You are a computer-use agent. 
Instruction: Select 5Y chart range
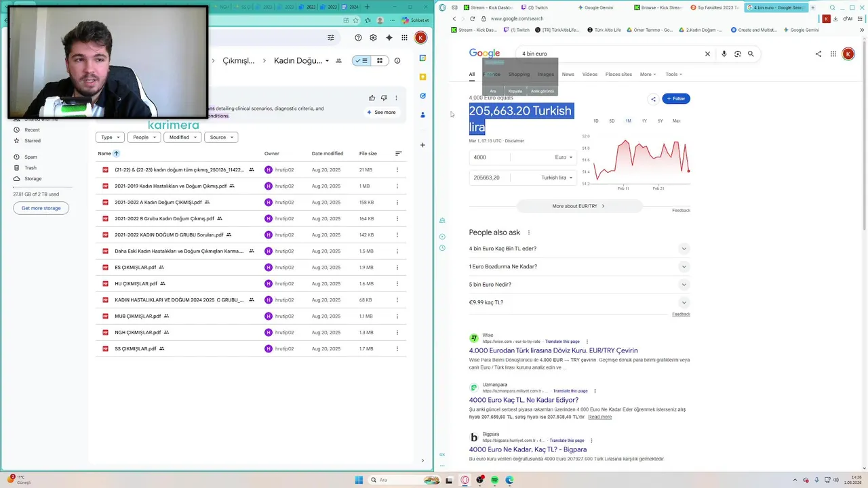660,121
